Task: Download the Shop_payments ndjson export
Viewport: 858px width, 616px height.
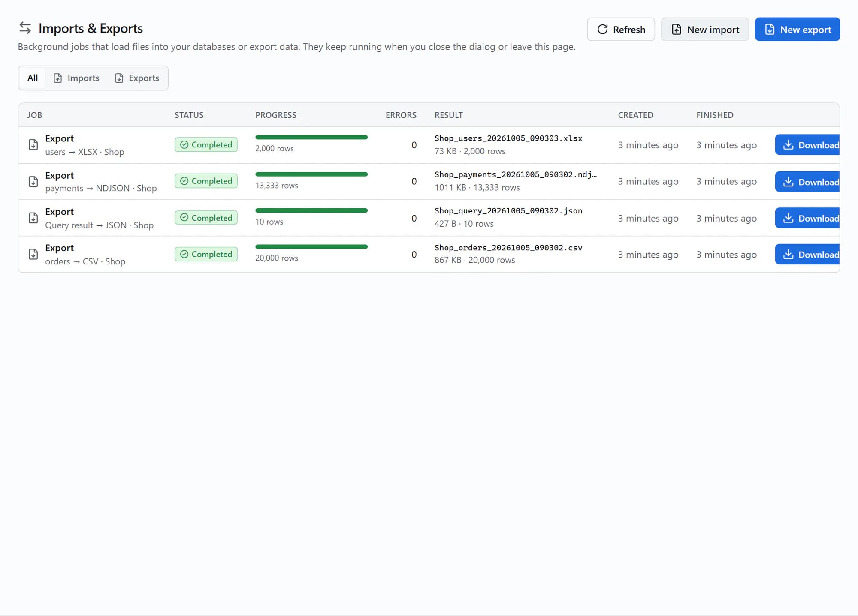Action: (807, 182)
